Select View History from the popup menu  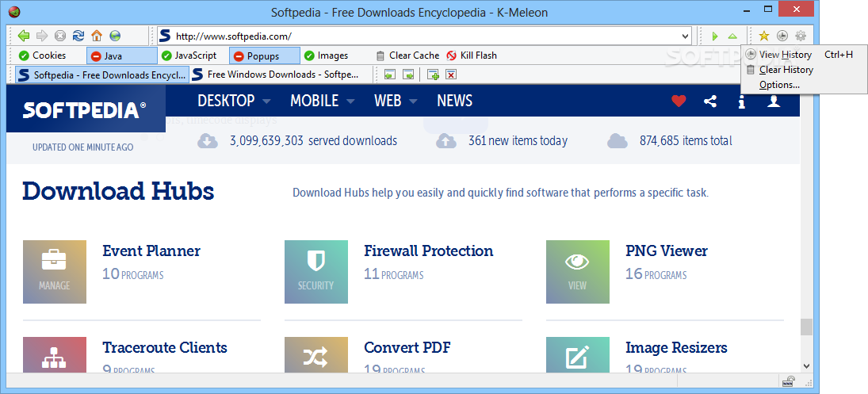804,54
